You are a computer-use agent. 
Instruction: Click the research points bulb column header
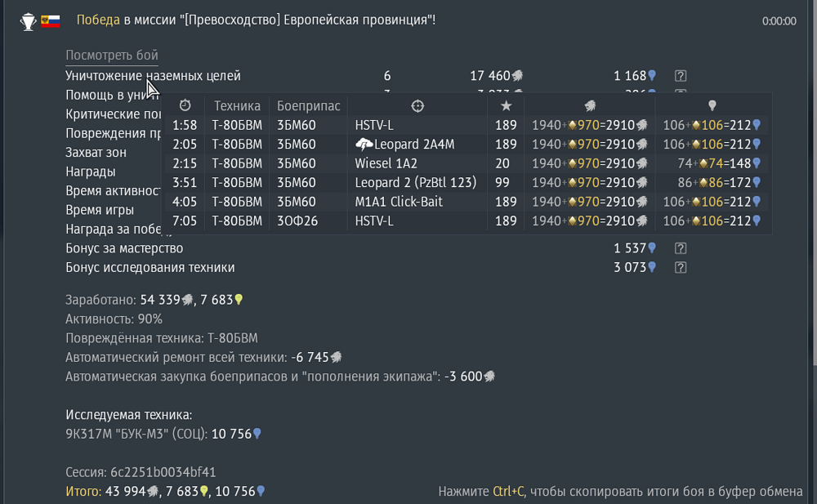click(712, 106)
